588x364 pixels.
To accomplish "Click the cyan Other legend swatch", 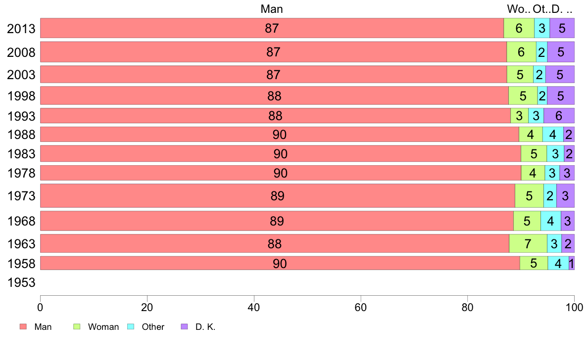I will 131,326.
